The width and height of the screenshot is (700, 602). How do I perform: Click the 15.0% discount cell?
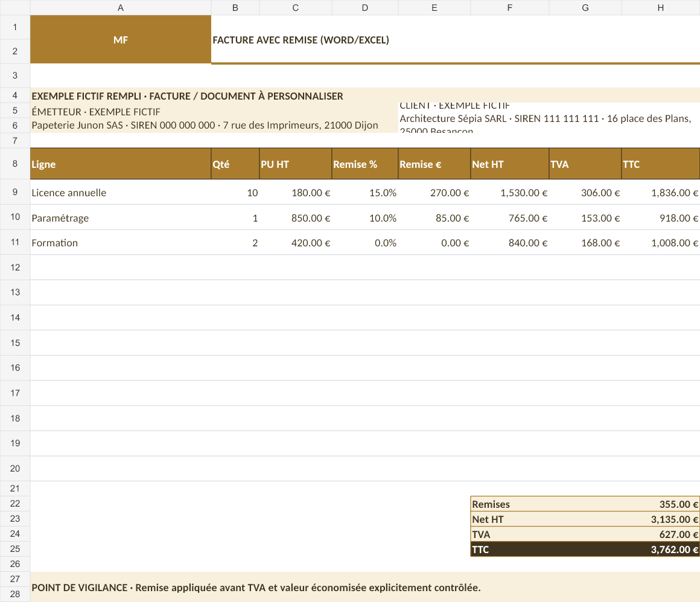(x=364, y=193)
